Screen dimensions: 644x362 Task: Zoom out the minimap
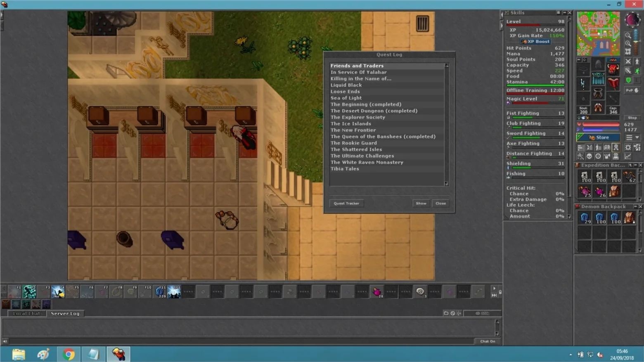(628, 35)
